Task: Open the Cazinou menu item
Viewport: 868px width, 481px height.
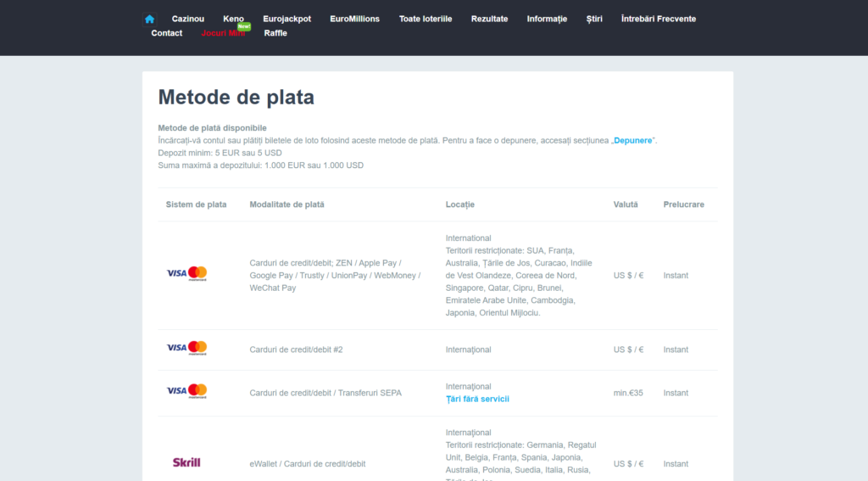Action: pyautogui.click(x=188, y=19)
